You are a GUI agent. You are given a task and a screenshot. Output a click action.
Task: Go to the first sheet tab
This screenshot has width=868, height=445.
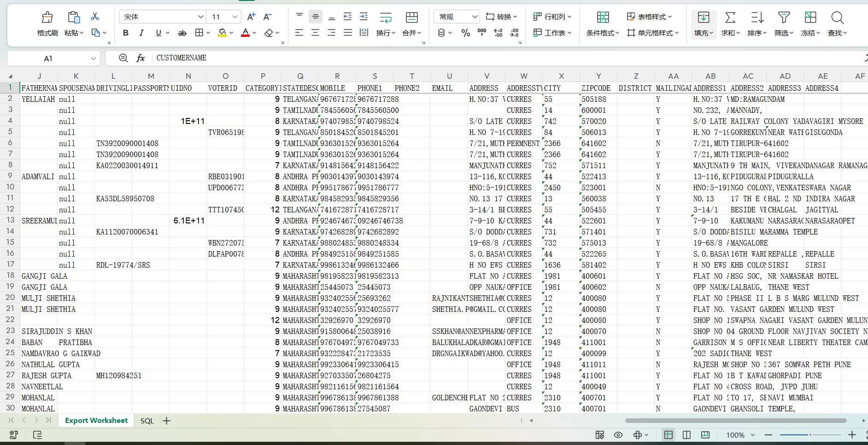click(x=12, y=420)
